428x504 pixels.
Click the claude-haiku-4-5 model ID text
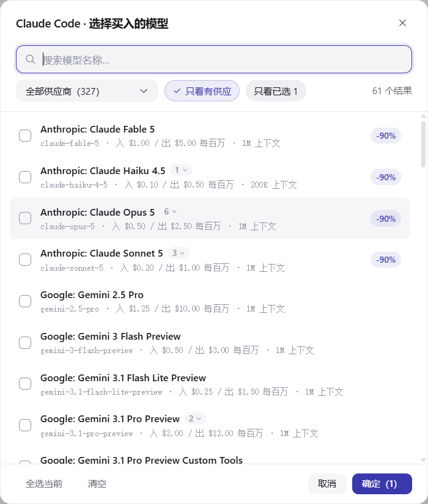pyautogui.click(x=74, y=185)
